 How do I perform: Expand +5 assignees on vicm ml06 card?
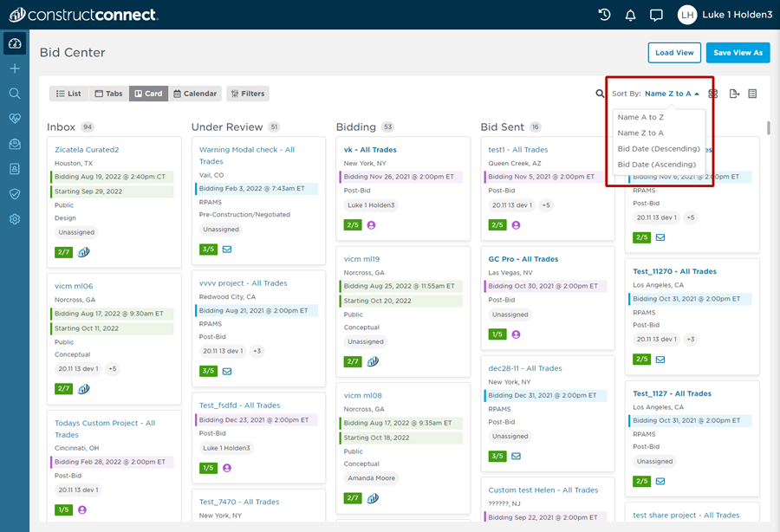(113, 369)
